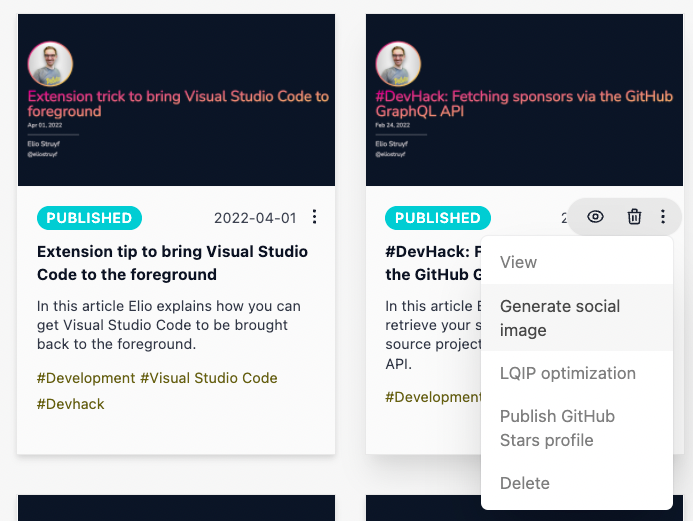
Task: Click the #Development tag on DevHack card
Action: pos(433,397)
